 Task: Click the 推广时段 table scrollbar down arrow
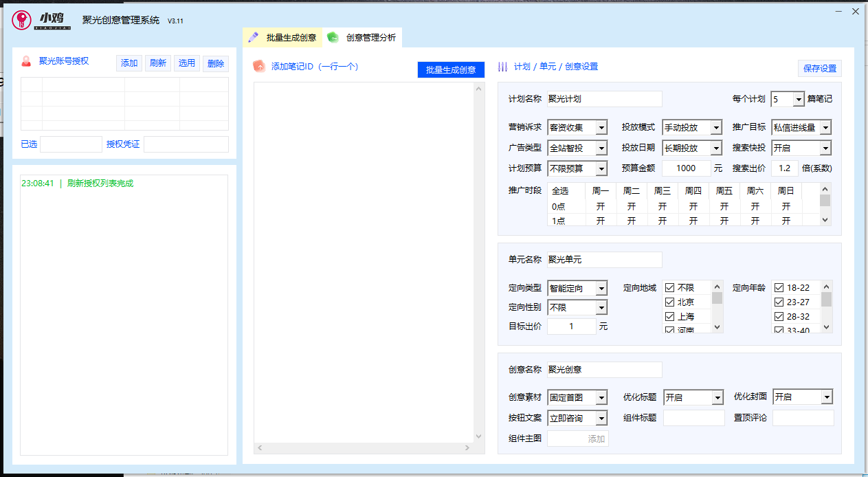825,219
